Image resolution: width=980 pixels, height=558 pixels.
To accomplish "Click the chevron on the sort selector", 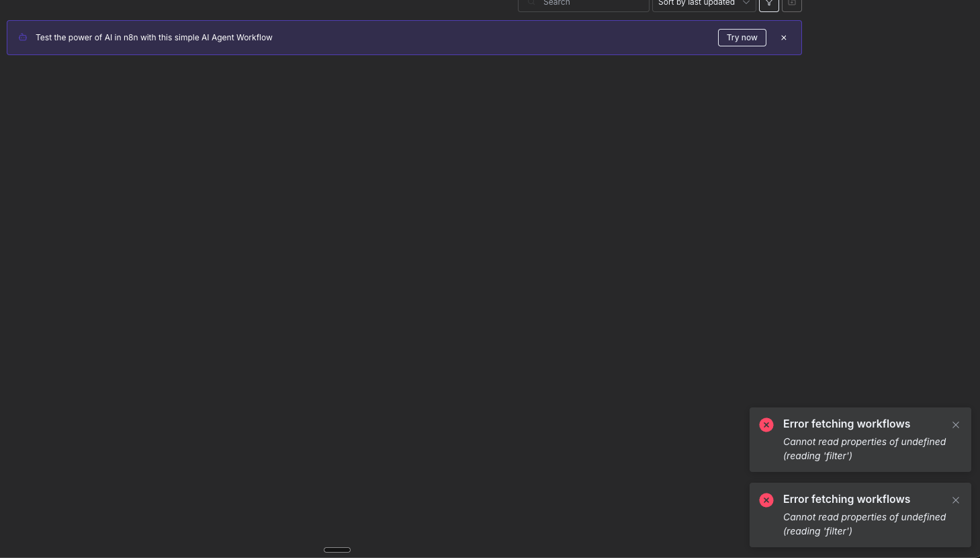I will [746, 3].
